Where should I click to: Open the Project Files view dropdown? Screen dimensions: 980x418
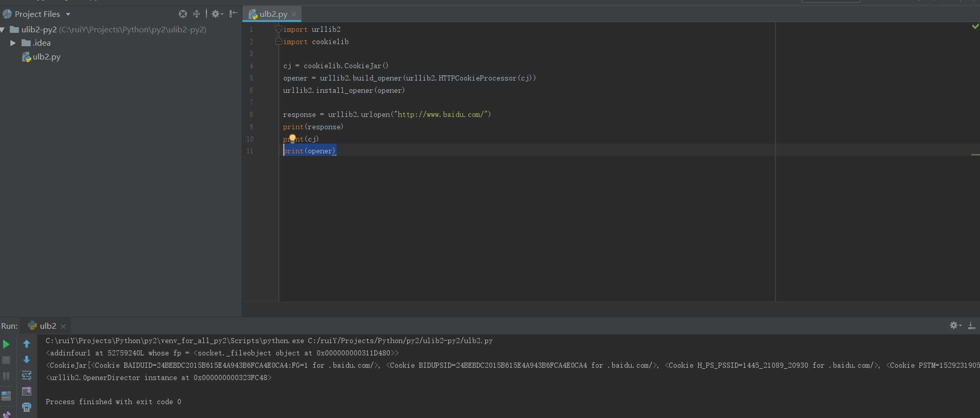point(68,14)
